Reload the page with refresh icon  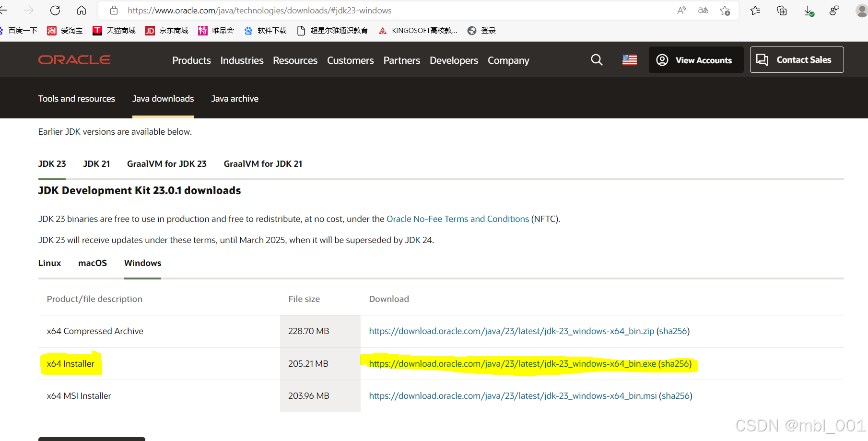[x=55, y=10]
